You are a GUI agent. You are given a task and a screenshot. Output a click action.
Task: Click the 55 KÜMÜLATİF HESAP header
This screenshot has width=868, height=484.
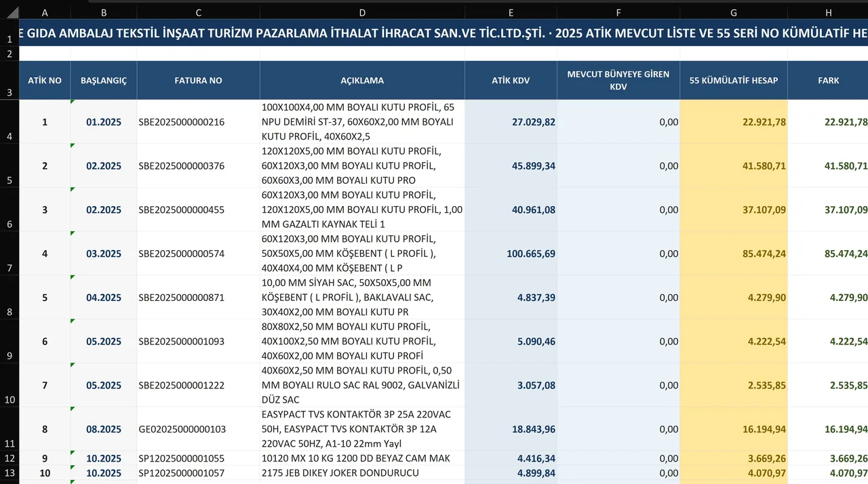point(734,80)
